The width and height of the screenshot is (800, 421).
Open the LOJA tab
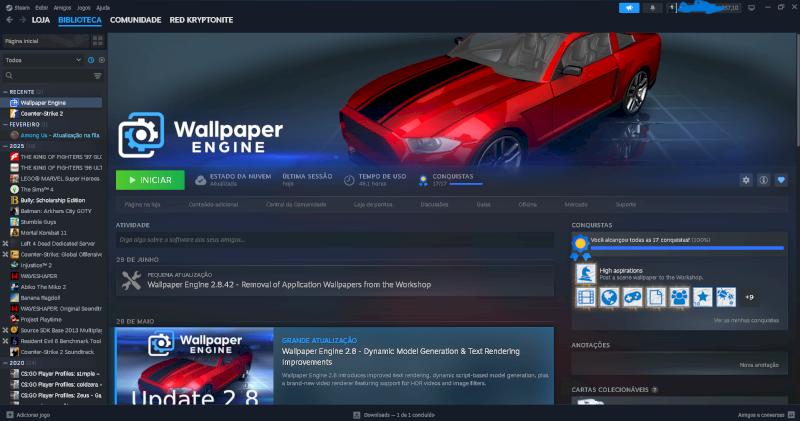[41, 20]
